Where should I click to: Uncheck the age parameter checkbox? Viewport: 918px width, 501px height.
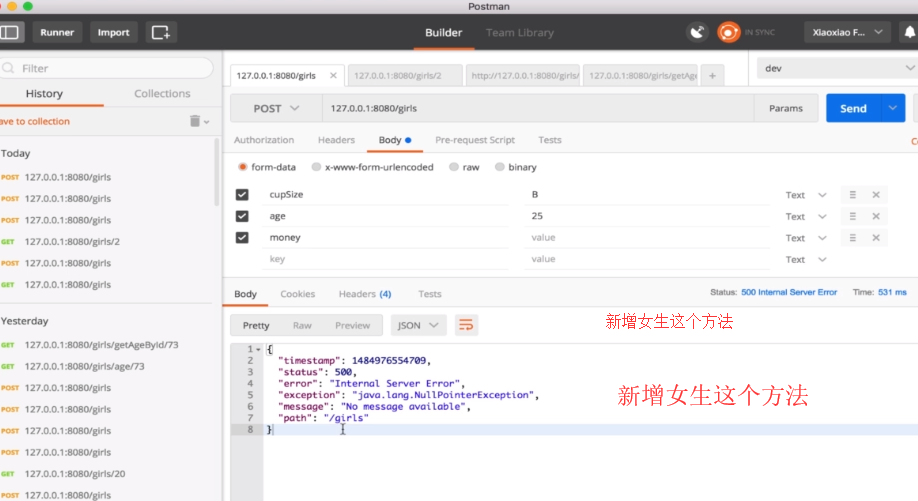(242, 216)
